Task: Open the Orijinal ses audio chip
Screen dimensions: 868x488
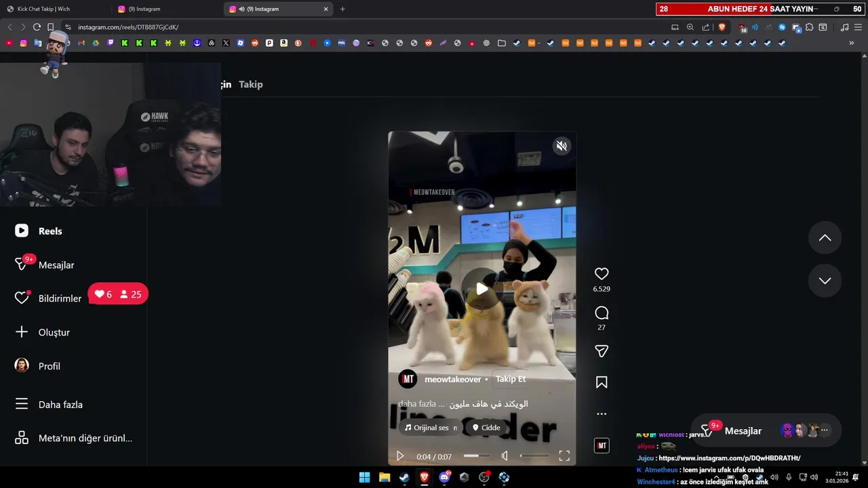Action: click(x=431, y=428)
